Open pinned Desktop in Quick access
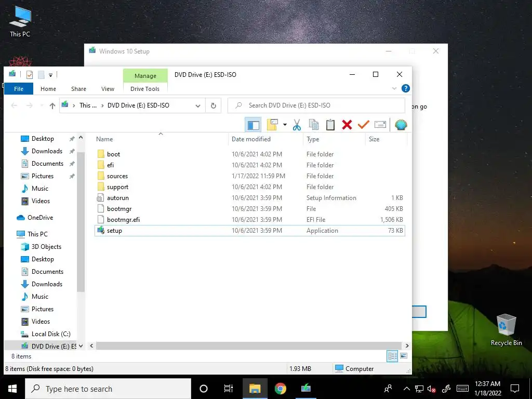Image resolution: width=532 pixels, height=399 pixels. click(43, 139)
